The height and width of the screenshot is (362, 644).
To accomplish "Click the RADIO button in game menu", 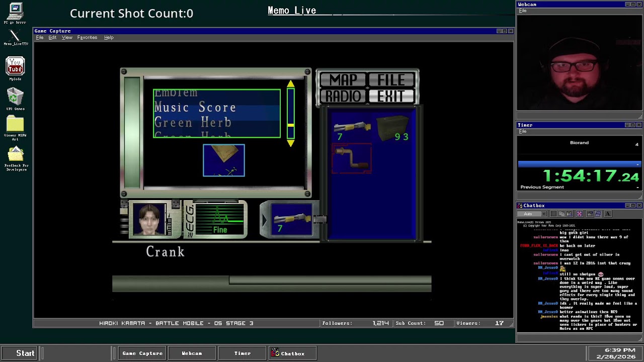I will 343,96.
